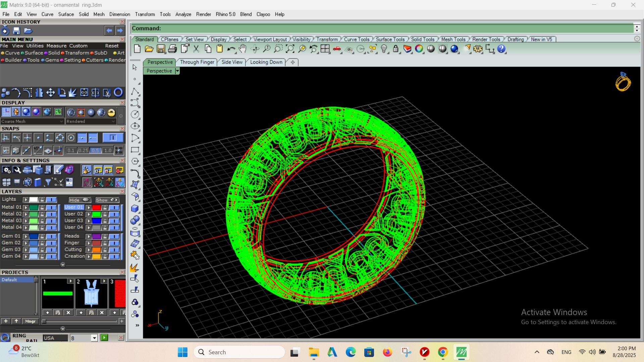Click the New file icon in Standard toolbar
This screenshot has width=644, height=362.
pyautogui.click(x=137, y=49)
